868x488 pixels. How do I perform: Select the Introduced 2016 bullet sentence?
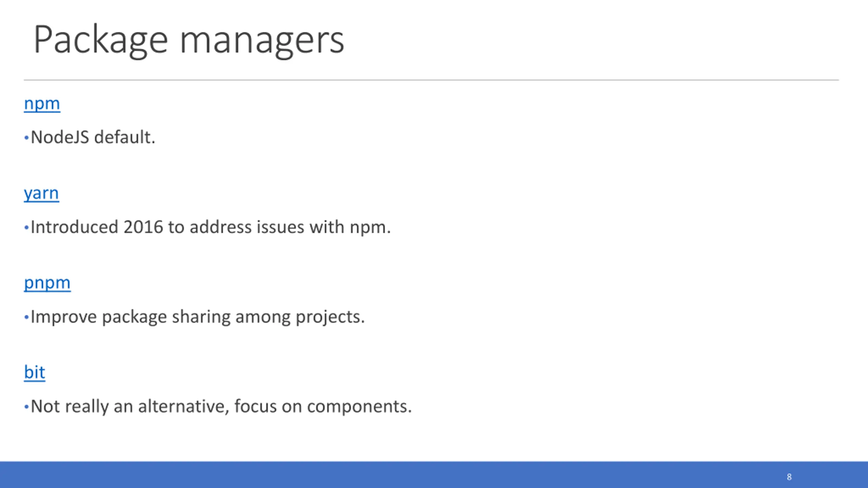tap(211, 227)
